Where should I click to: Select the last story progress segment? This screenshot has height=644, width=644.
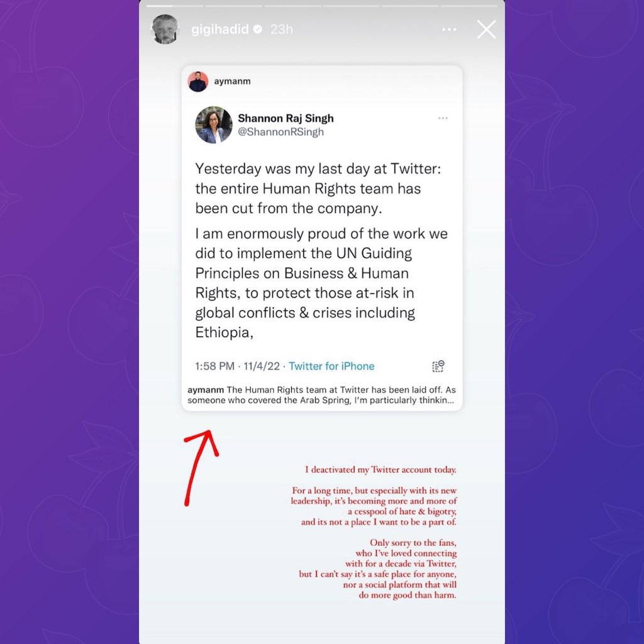469,6
